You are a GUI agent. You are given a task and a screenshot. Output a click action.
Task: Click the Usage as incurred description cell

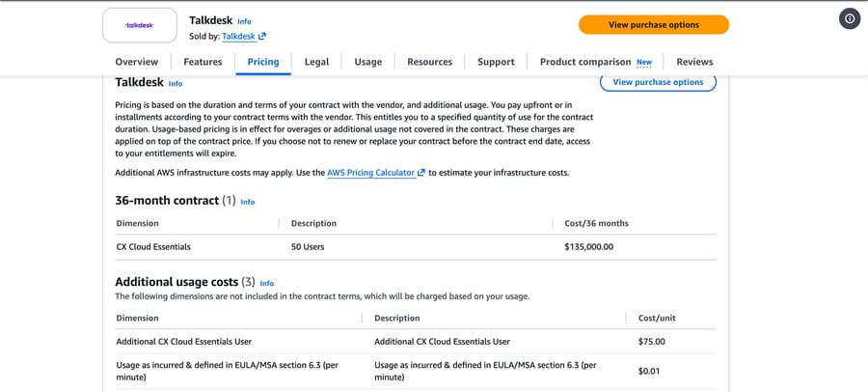tap(485, 372)
